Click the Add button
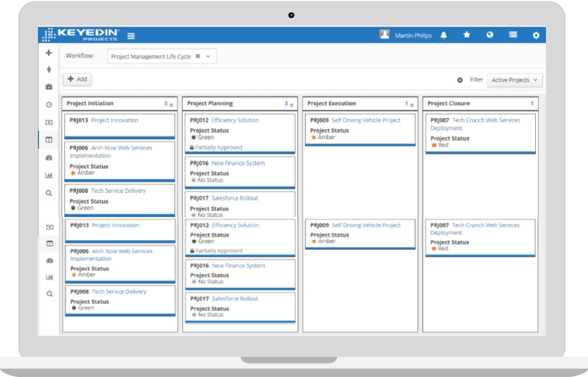 77,79
